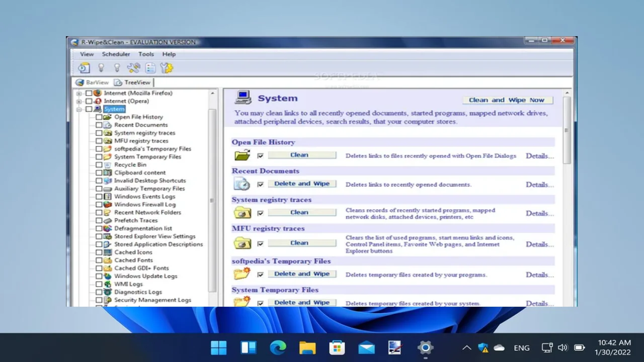Click the softpedia's Temporary Files section icon in right pane
Viewport: 644px width, 362px height.
coord(242,274)
